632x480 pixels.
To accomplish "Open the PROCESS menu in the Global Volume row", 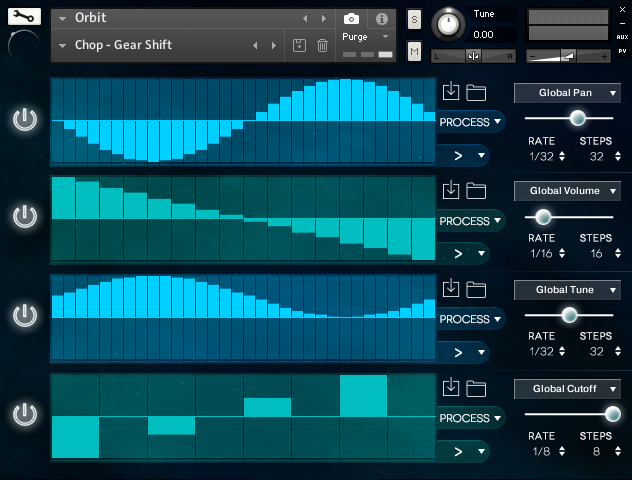I will [x=470, y=221].
